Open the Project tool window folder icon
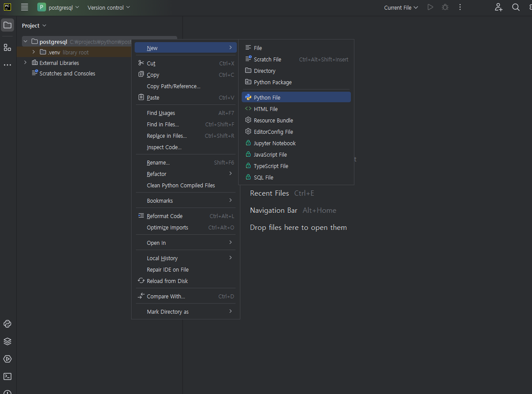The width and height of the screenshot is (532, 394). (x=7, y=25)
